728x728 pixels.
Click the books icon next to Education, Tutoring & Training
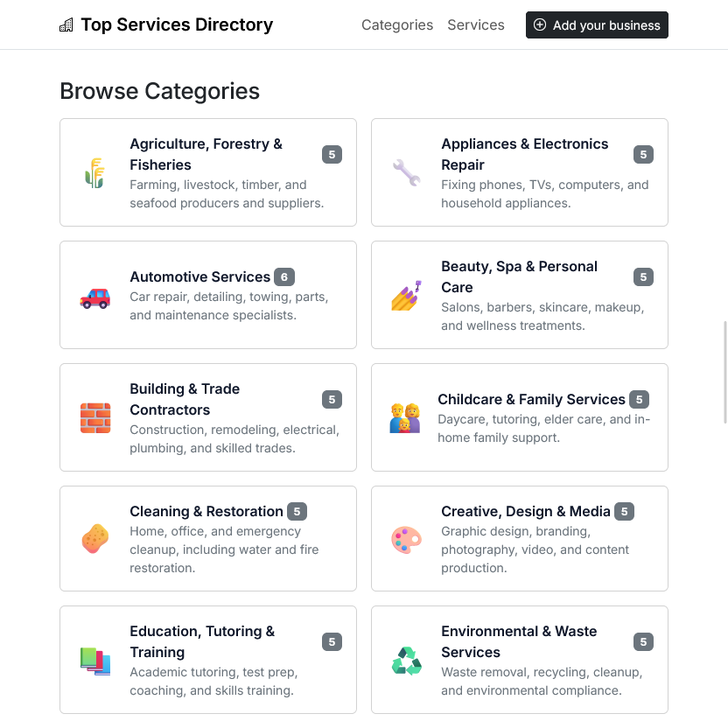pos(94,659)
